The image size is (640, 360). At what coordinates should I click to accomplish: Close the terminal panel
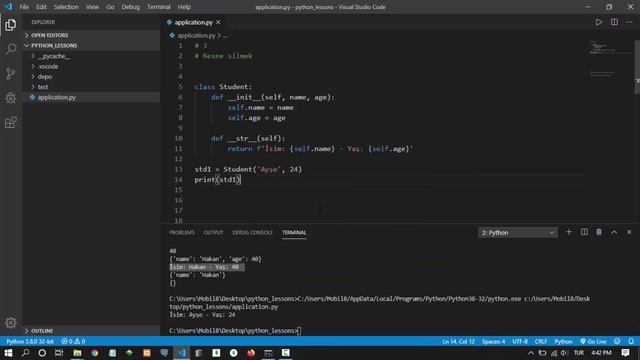(x=629, y=232)
